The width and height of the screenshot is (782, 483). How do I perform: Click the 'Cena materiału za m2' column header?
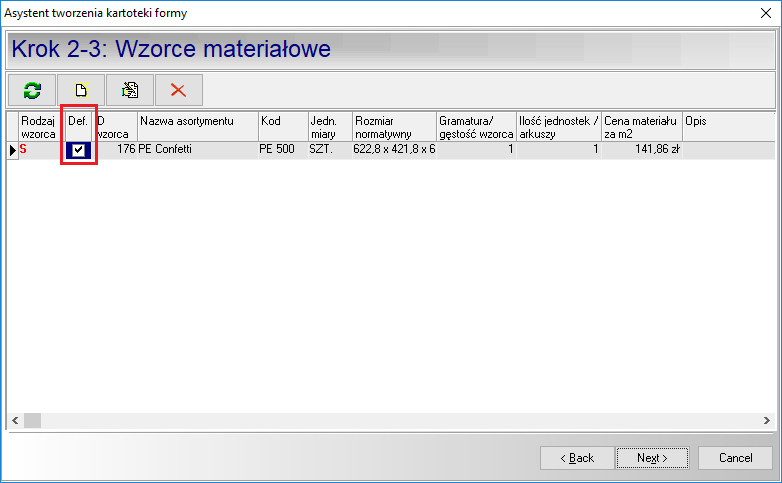[640, 126]
